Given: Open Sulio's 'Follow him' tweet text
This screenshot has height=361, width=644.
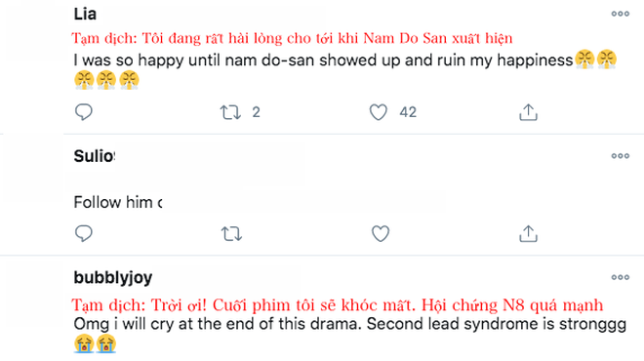Looking at the screenshot, I should 118,202.
